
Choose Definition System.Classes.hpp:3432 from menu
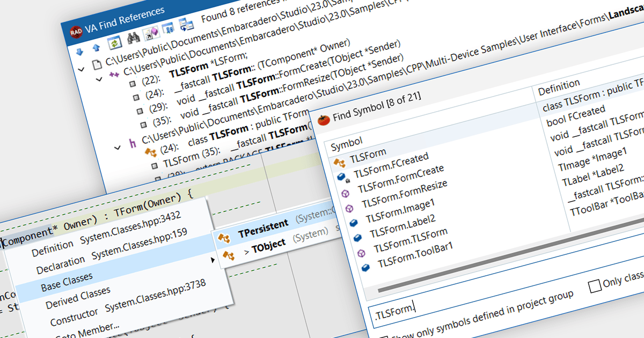(106, 233)
